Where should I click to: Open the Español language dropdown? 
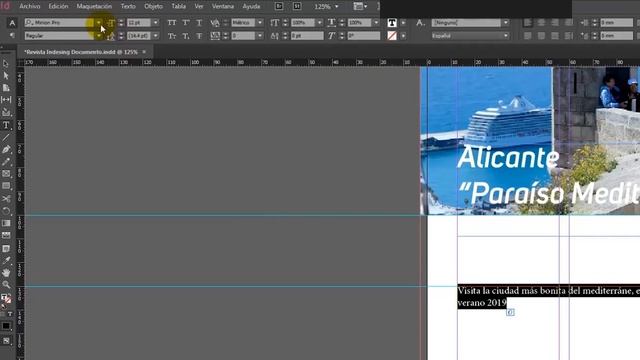(x=506, y=36)
